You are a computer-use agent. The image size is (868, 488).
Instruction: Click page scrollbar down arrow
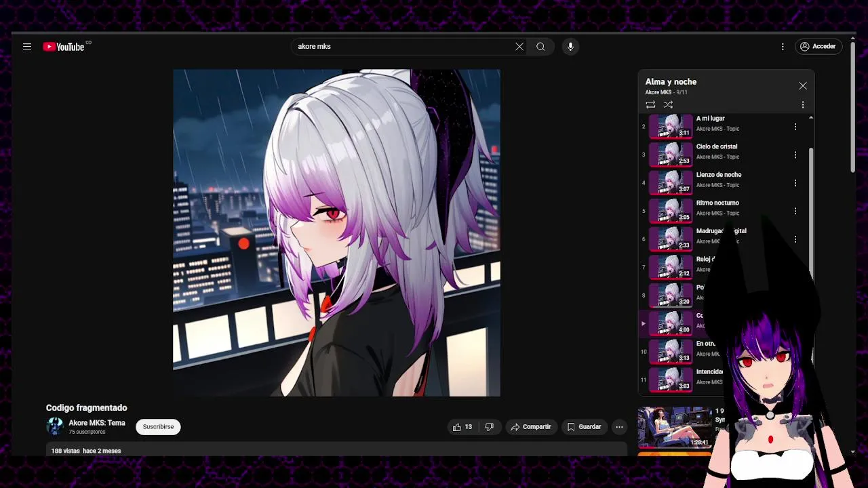[x=853, y=451]
